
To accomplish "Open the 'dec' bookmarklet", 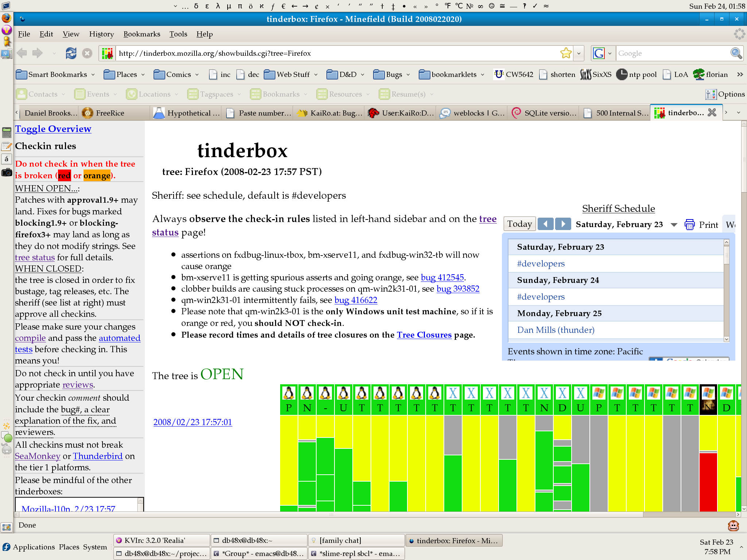I will (x=248, y=74).
